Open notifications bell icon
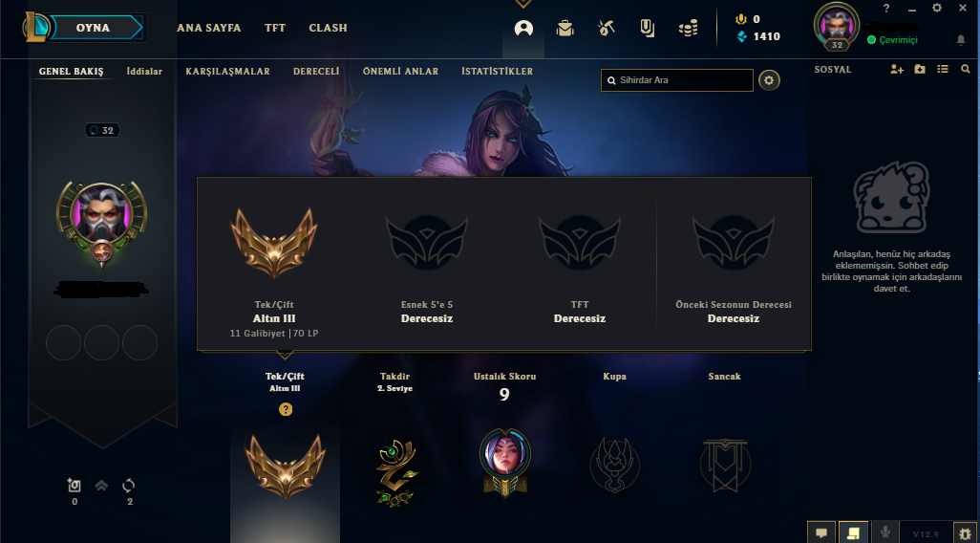 click(961, 40)
